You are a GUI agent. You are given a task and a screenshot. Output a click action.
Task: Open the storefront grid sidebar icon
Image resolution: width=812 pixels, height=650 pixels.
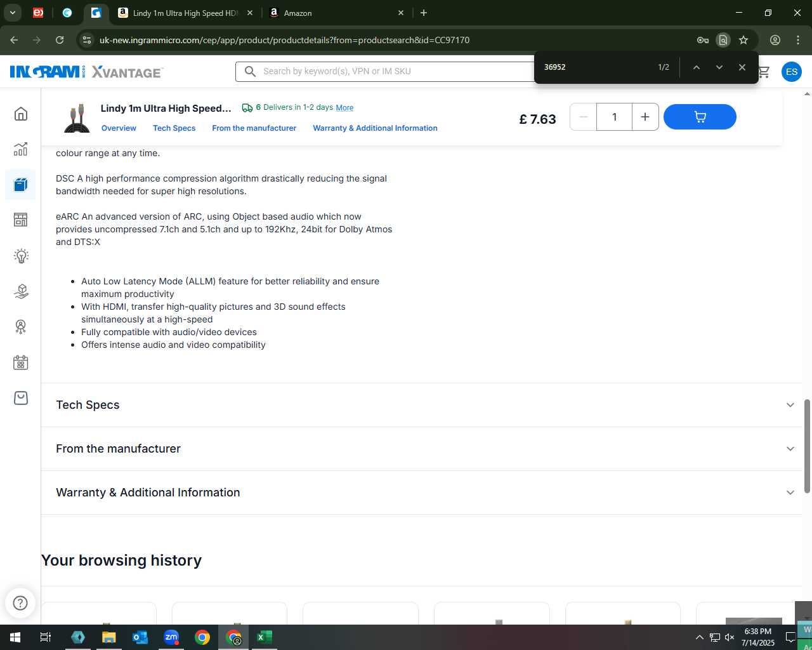pyautogui.click(x=21, y=220)
